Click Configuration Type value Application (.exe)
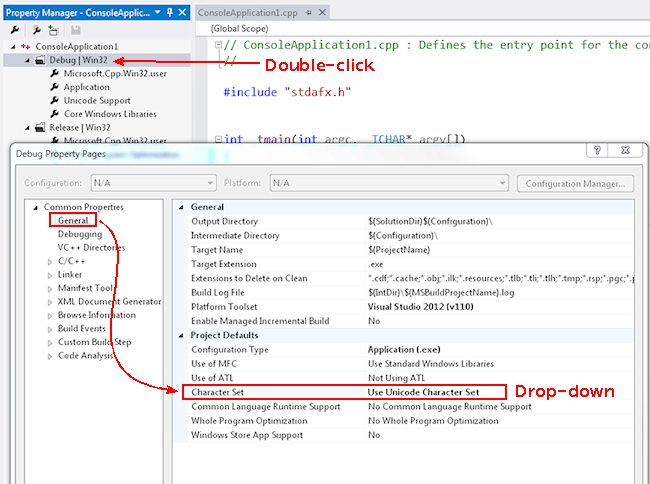 point(404,350)
